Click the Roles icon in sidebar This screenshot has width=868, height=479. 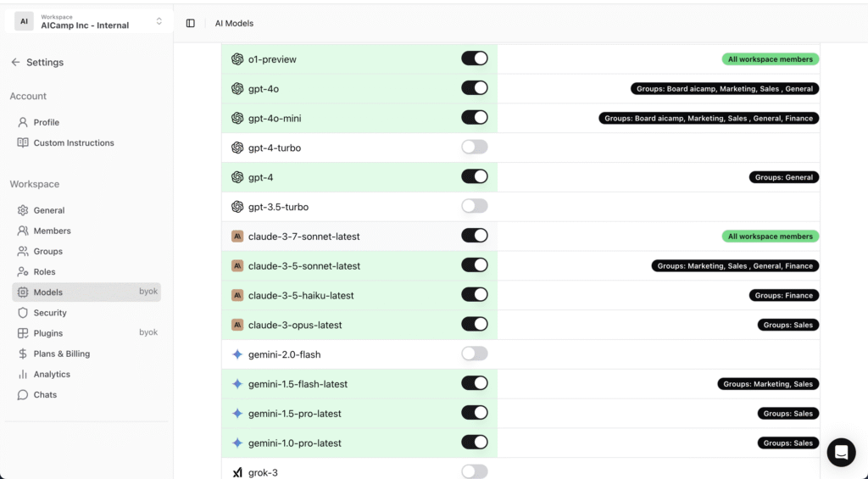coord(23,271)
